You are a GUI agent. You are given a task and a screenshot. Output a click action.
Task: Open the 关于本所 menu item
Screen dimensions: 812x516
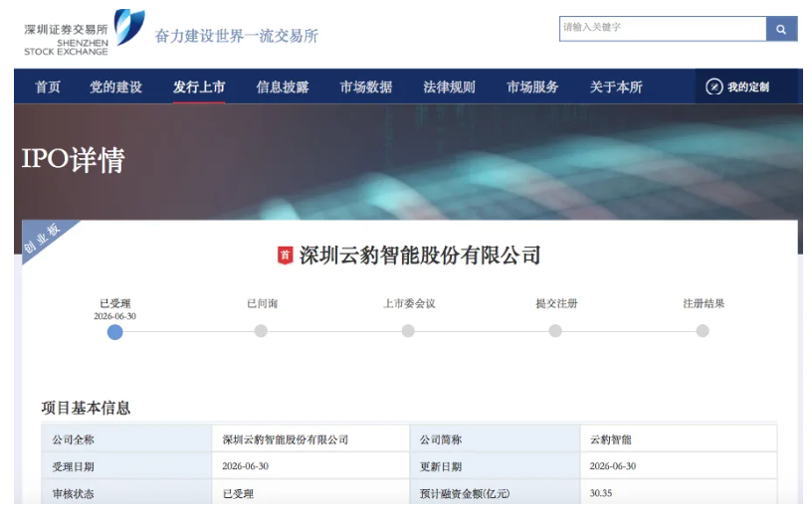click(x=616, y=86)
